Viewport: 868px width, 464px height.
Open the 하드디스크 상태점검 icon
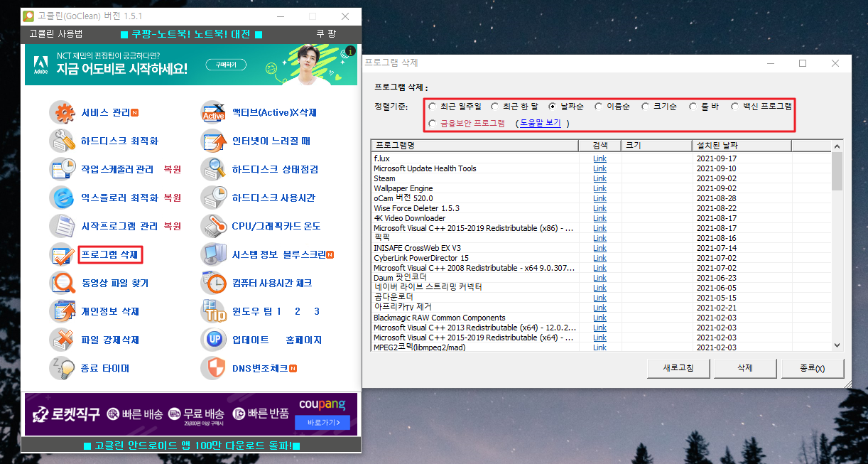point(214,169)
